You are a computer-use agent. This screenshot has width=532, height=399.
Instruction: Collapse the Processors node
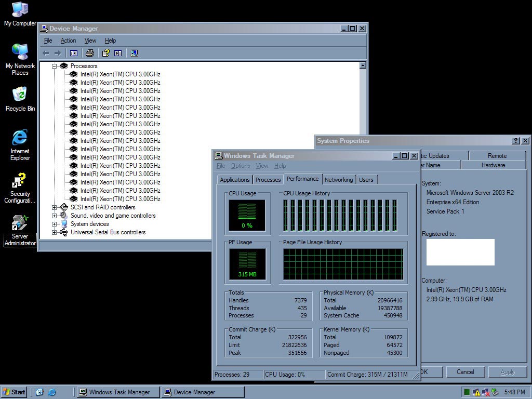click(54, 66)
